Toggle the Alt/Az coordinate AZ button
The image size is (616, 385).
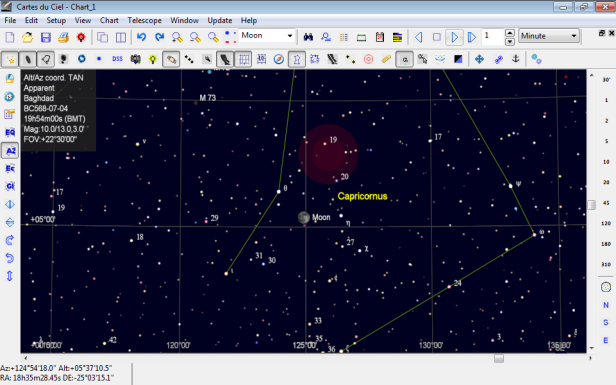(x=10, y=150)
